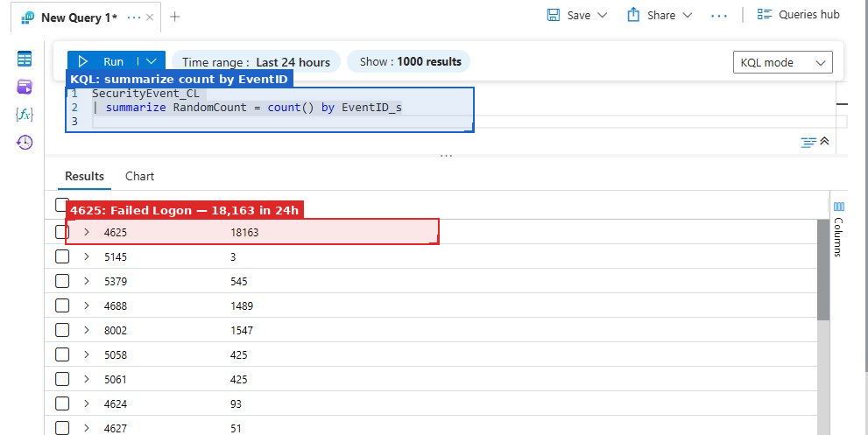868x435 pixels.
Task: Tick the checkbox for row 4688
Action: pos(62,305)
